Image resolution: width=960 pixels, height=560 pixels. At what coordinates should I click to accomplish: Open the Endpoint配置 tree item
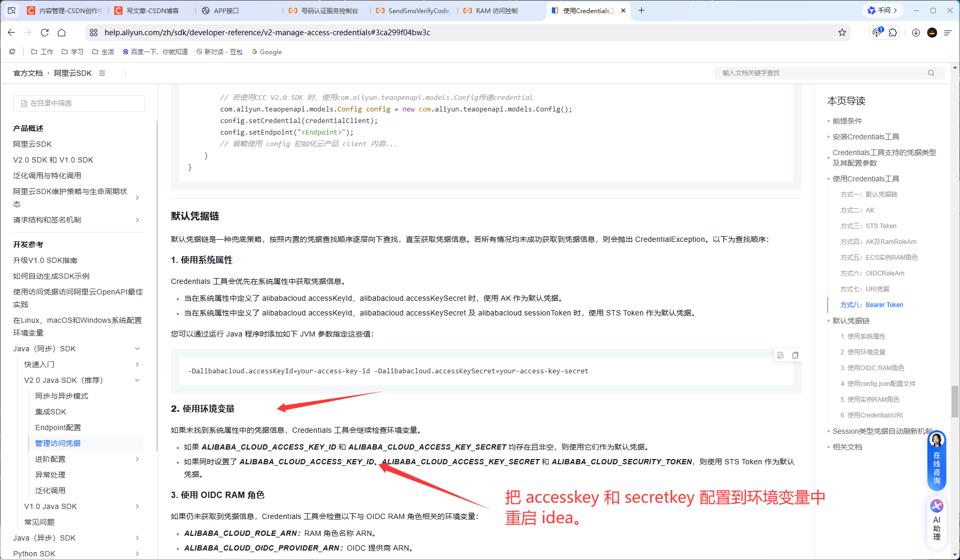tap(58, 427)
